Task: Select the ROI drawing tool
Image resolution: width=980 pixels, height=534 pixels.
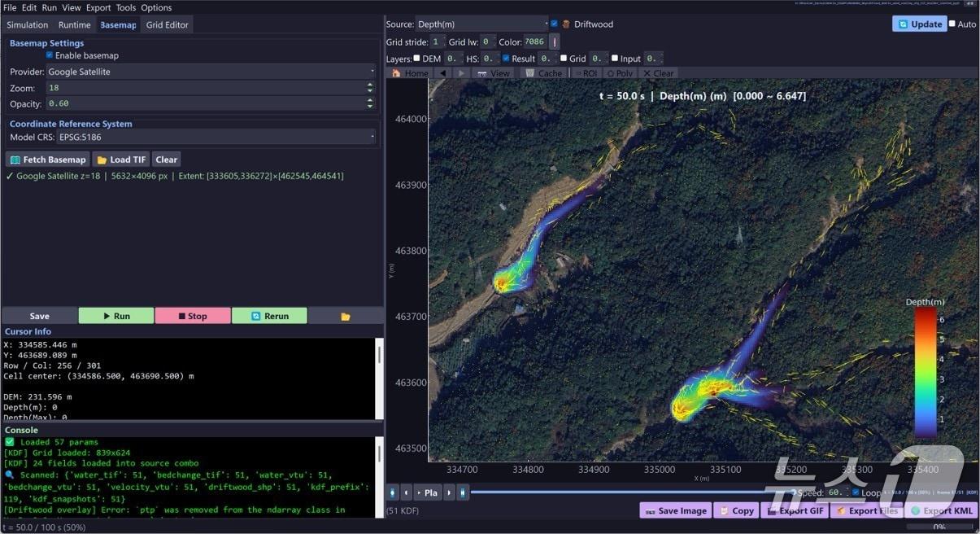Action: [x=585, y=73]
